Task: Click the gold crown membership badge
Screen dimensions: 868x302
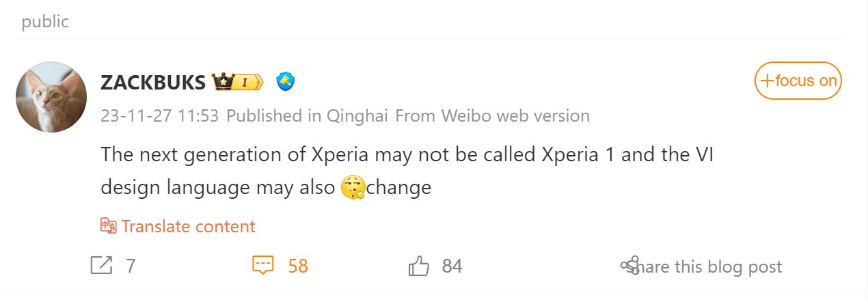Action: (x=237, y=82)
